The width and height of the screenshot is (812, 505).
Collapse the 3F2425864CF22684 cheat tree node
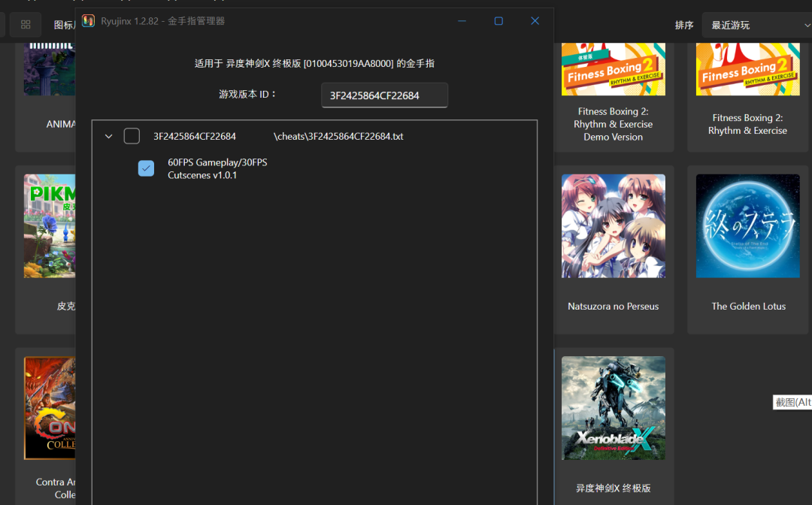point(108,136)
